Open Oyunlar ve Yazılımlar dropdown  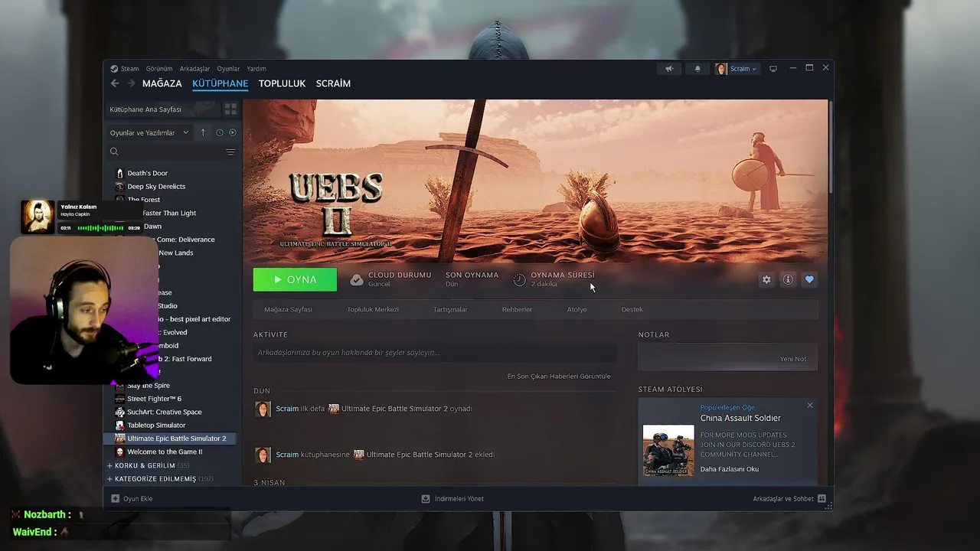(149, 132)
